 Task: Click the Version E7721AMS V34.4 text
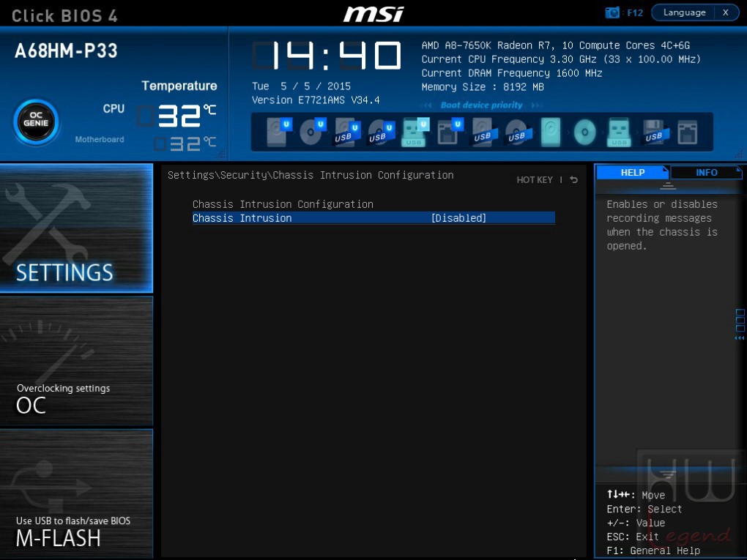(316, 100)
